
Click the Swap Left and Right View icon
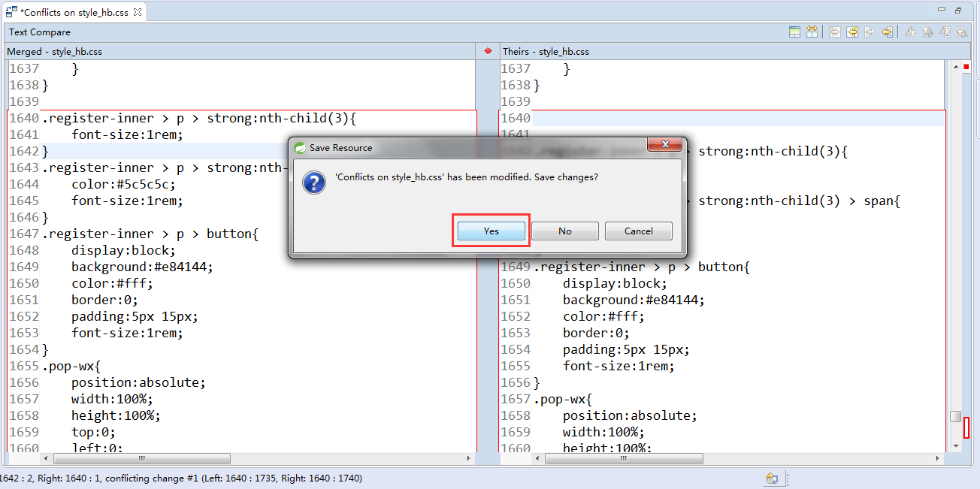(x=812, y=32)
